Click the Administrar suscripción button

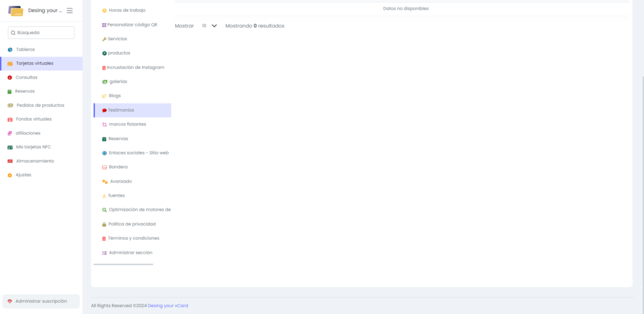41,301
